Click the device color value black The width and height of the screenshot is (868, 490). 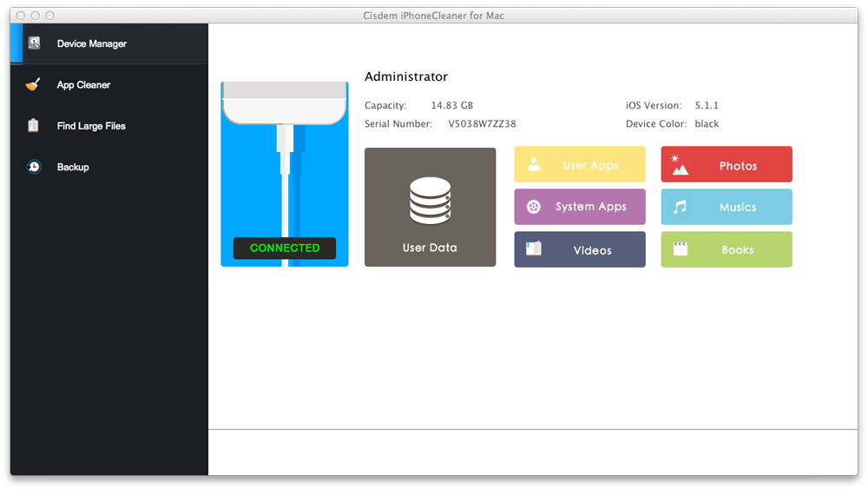707,123
